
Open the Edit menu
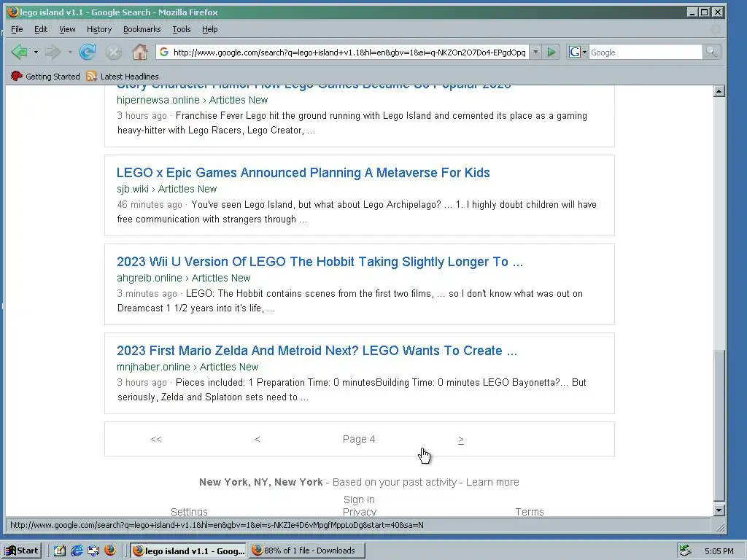pyautogui.click(x=41, y=29)
